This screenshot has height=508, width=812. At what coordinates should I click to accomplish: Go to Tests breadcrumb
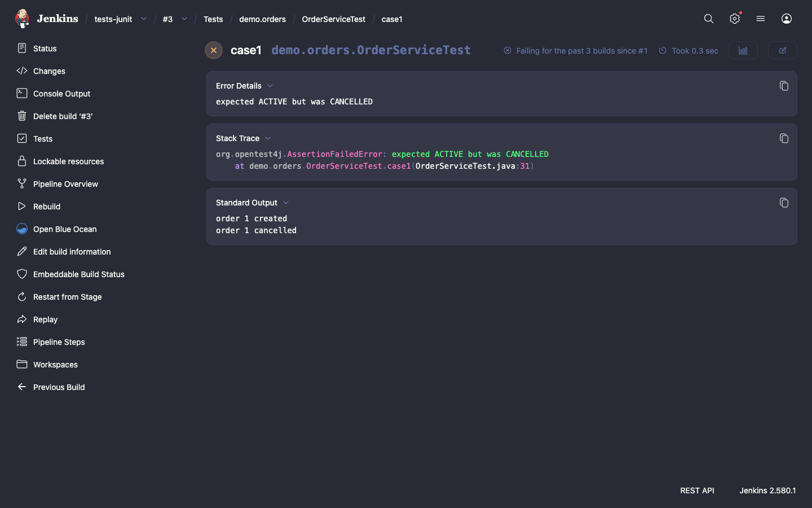213,19
